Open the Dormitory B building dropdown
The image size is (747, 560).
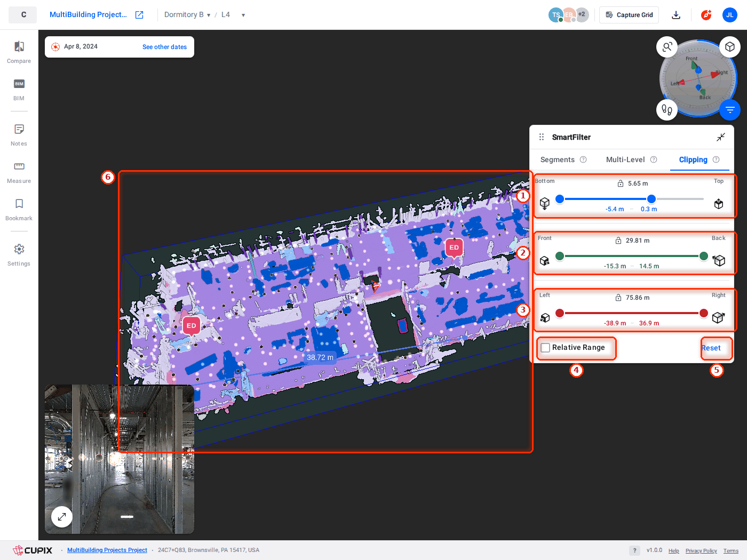[187, 15]
